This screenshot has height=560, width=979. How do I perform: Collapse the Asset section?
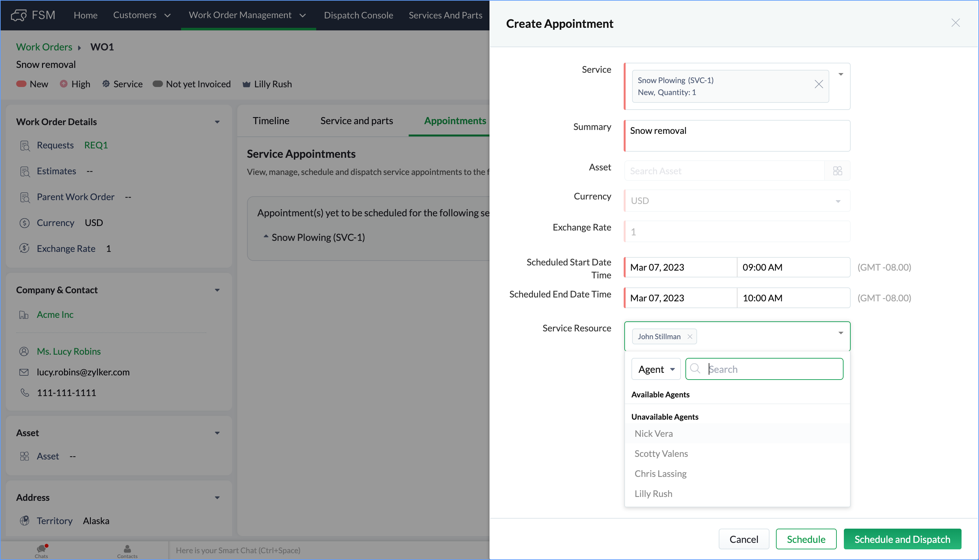tap(217, 433)
